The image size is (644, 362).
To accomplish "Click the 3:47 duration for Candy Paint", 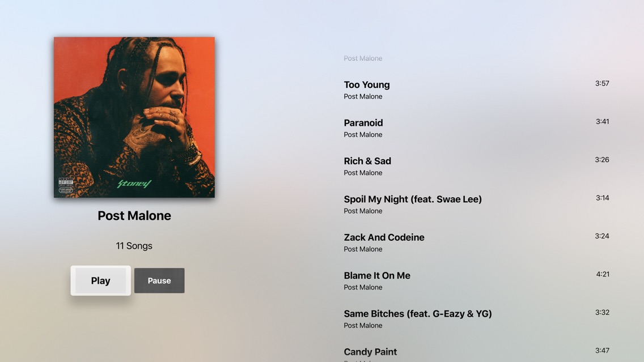I will pos(602,351).
